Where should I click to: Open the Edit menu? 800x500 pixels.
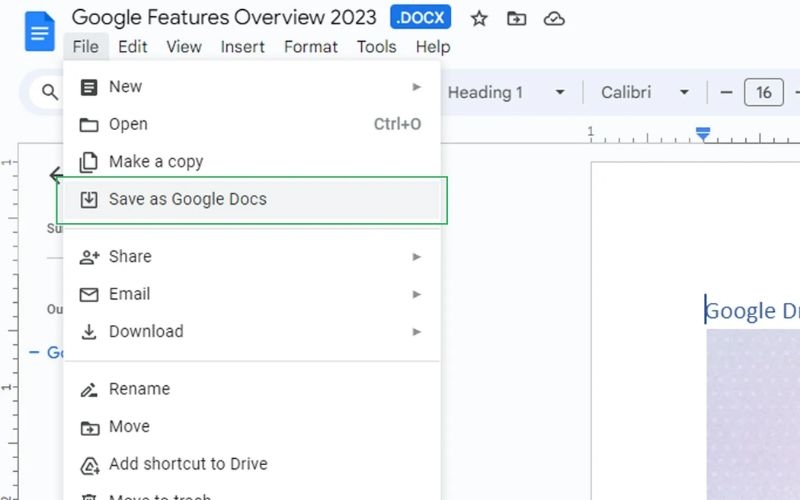(133, 47)
